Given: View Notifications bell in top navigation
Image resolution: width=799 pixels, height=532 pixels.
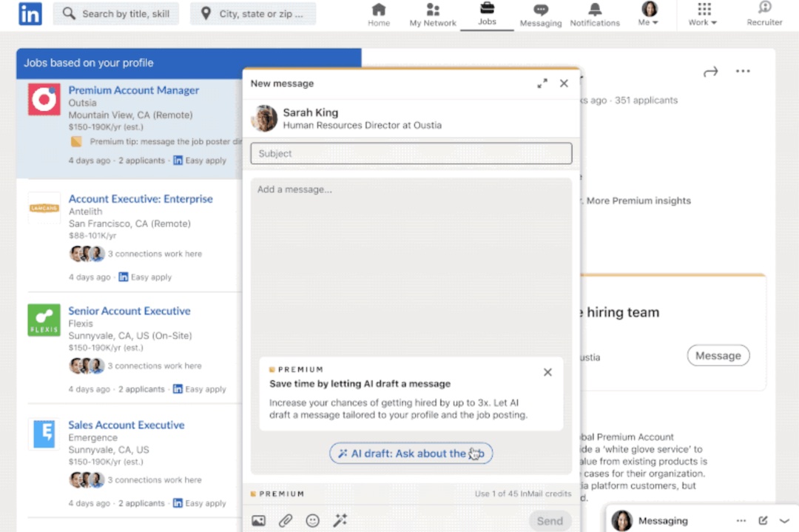Looking at the screenshot, I should [x=595, y=15].
